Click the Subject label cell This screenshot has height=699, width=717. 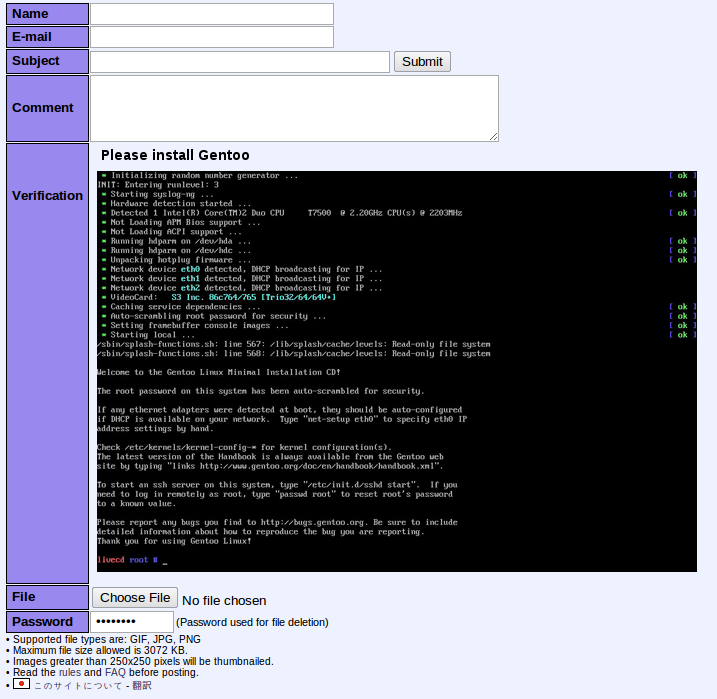point(48,62)
